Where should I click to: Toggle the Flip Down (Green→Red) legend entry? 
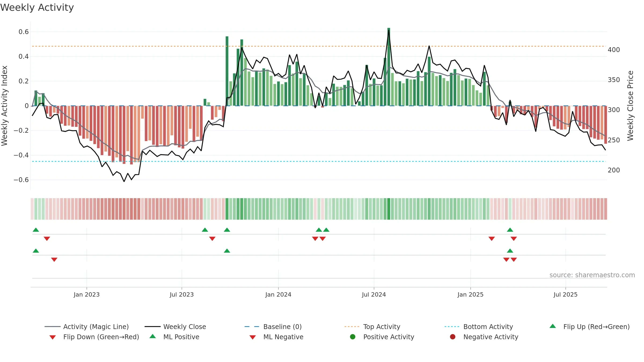pos(94,337)
